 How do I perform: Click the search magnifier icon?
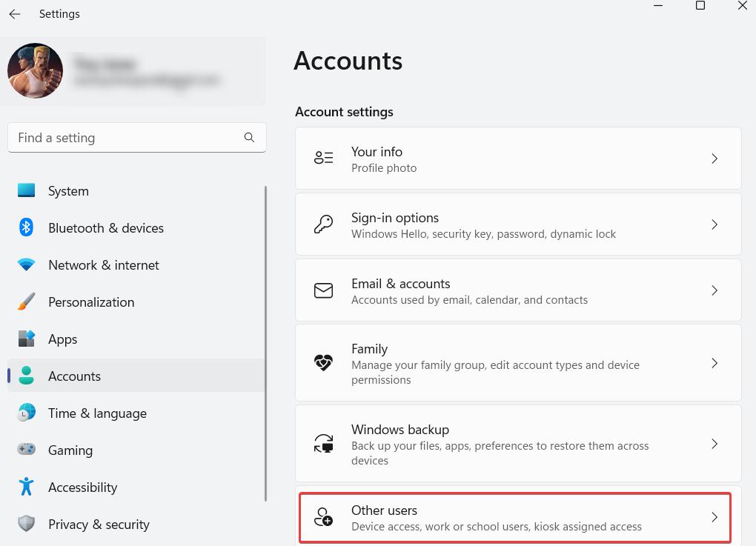click(249, 138)
